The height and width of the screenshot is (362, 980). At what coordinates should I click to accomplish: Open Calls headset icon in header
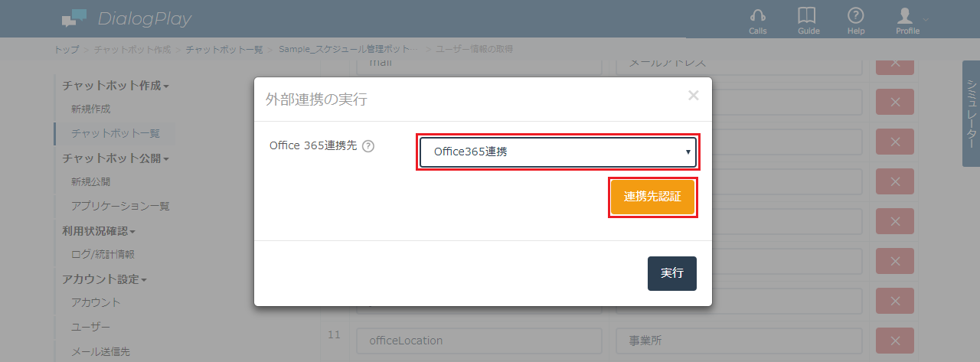[x=758, y=21]
